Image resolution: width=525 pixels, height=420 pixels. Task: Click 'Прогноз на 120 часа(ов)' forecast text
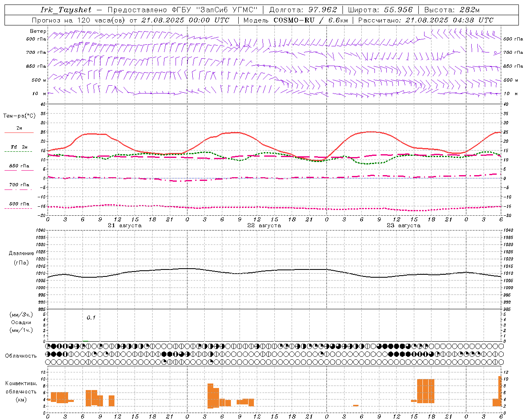click(x=79, y=20)
